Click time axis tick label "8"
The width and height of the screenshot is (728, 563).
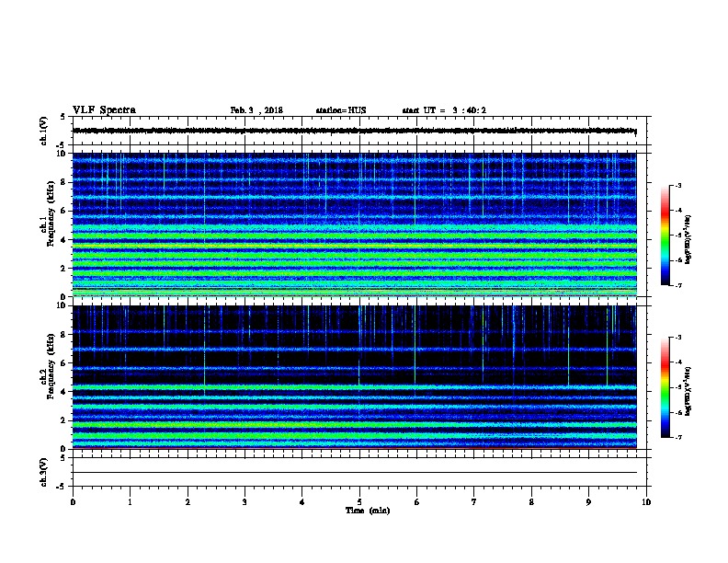(x=531, y=502)
